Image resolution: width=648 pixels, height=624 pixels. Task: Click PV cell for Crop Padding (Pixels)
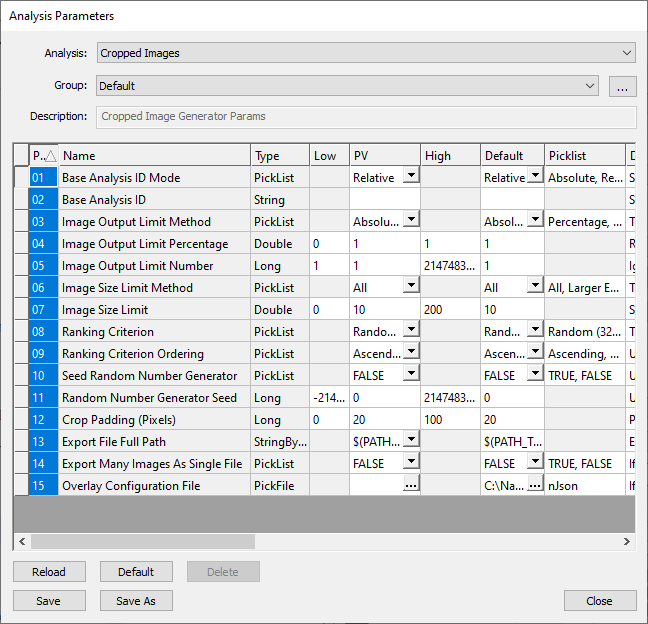point(384,420)
